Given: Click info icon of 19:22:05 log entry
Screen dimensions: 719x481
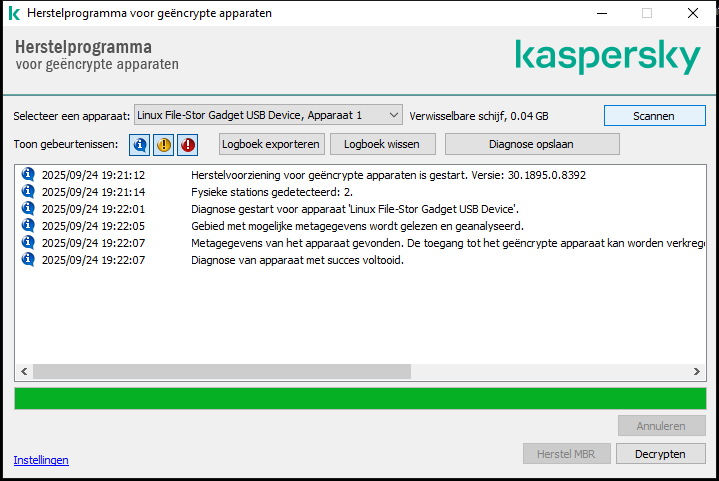Looking at the screenshot, I should click(x=28, y=225).
